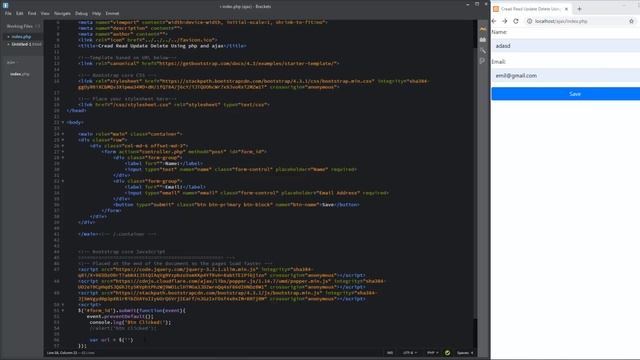This screenshot has height=360, width=640.
Task: Click the Live Preview lightning icon
Action: pyautogui.click(x=483, y=29)
